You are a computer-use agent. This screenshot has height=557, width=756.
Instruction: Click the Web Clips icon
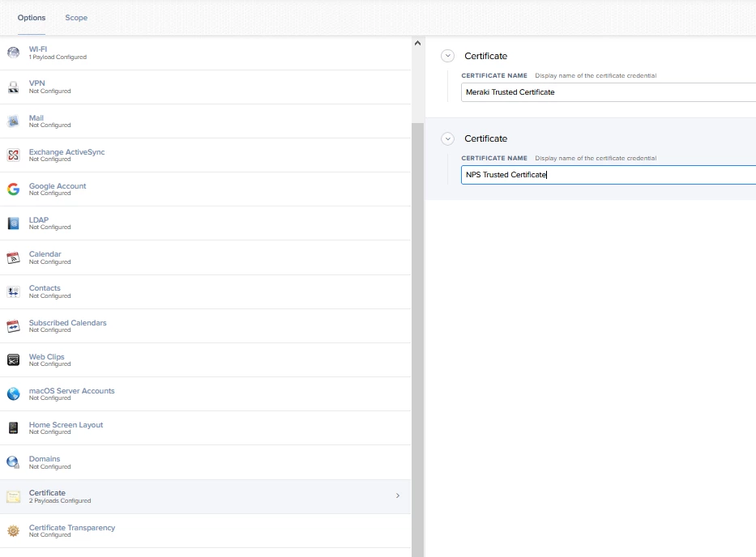pos(14,360)
